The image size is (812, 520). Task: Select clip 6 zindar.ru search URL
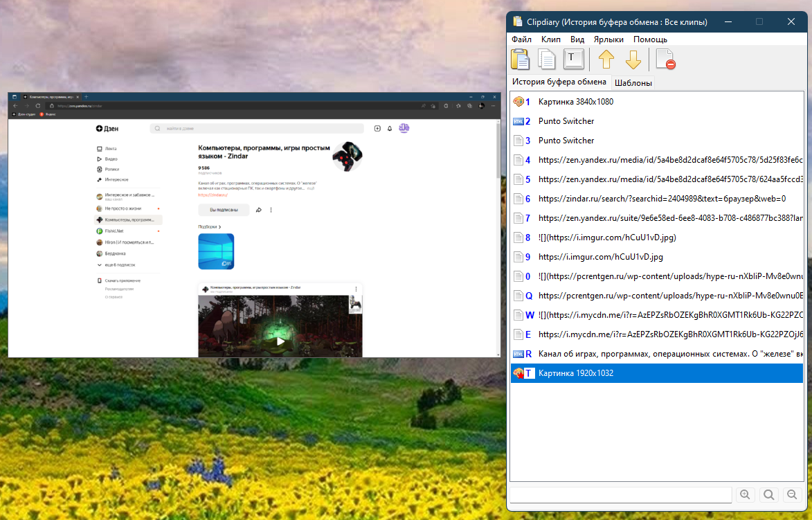(x=657, y=199)
